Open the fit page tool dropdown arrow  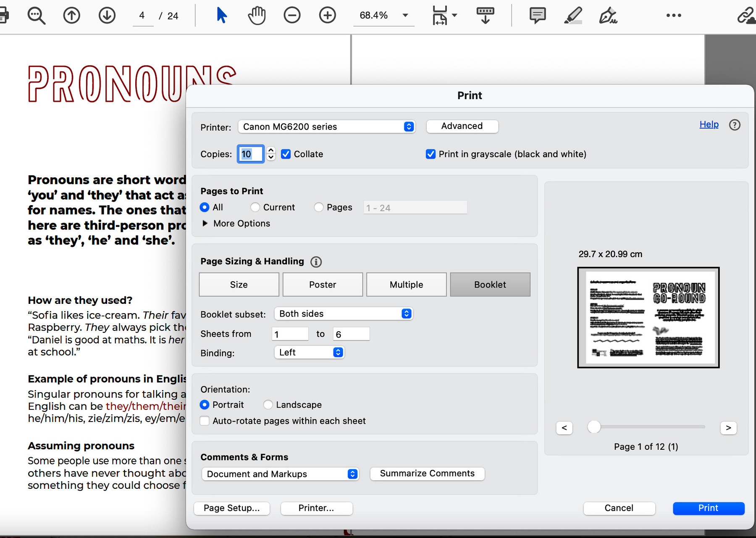coord(454,16)
